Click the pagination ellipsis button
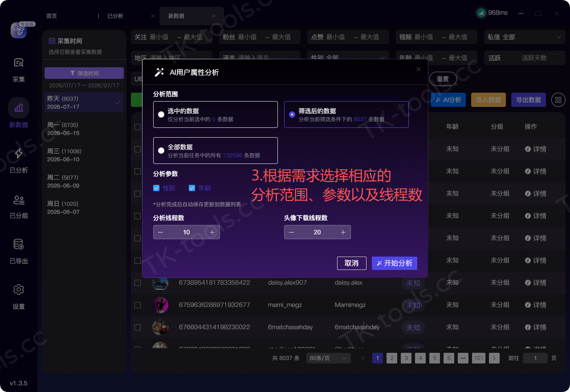 click(463, 358)
